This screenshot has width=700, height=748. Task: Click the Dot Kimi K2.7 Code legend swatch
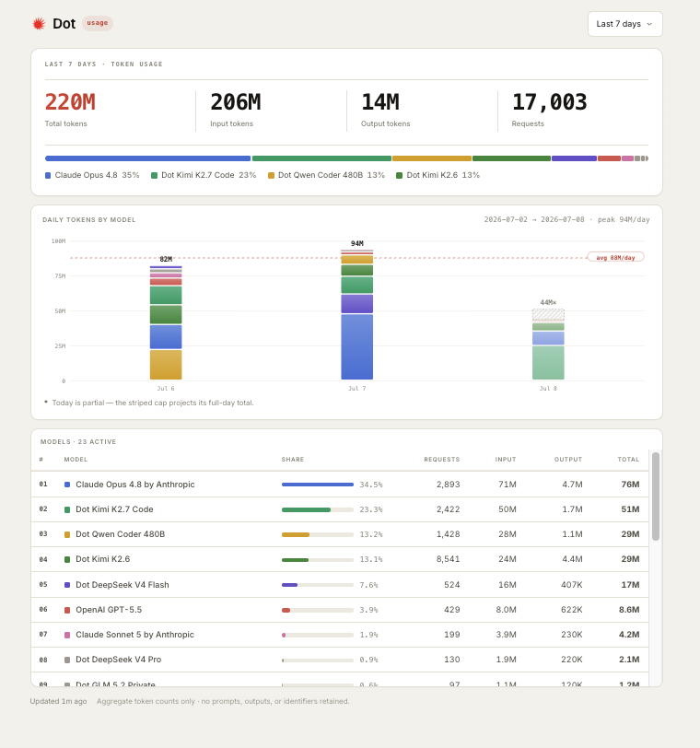click(x=154, y=176)
